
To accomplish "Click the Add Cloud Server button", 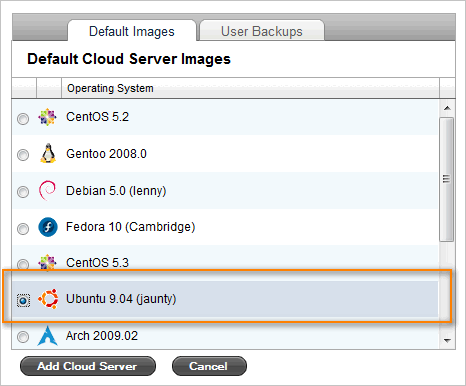I will pyautogui.click(x=88, y=366).
